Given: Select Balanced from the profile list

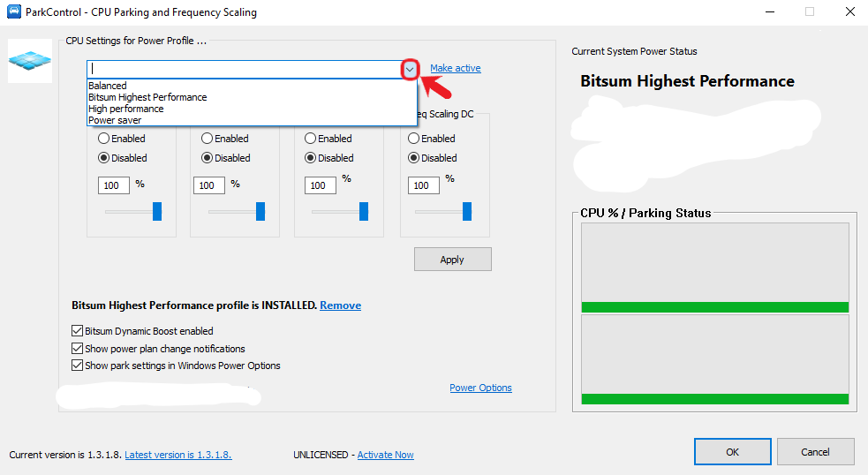Looking at the screenshot, I should click(x=108, y=86).
